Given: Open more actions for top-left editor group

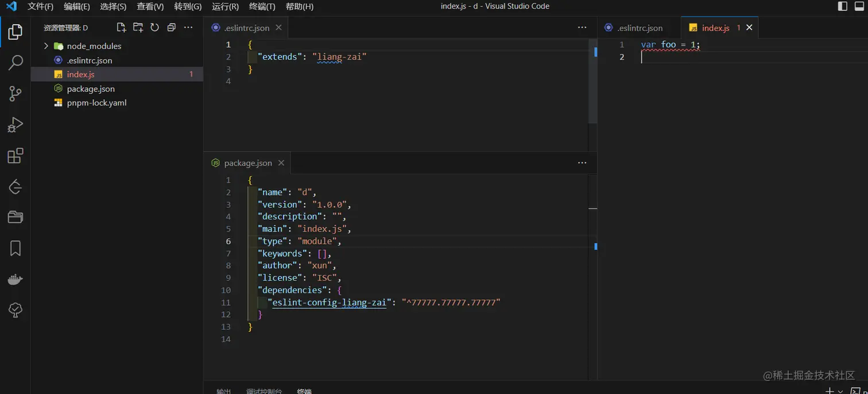Looking at the screenshot, I should [582, 28].
